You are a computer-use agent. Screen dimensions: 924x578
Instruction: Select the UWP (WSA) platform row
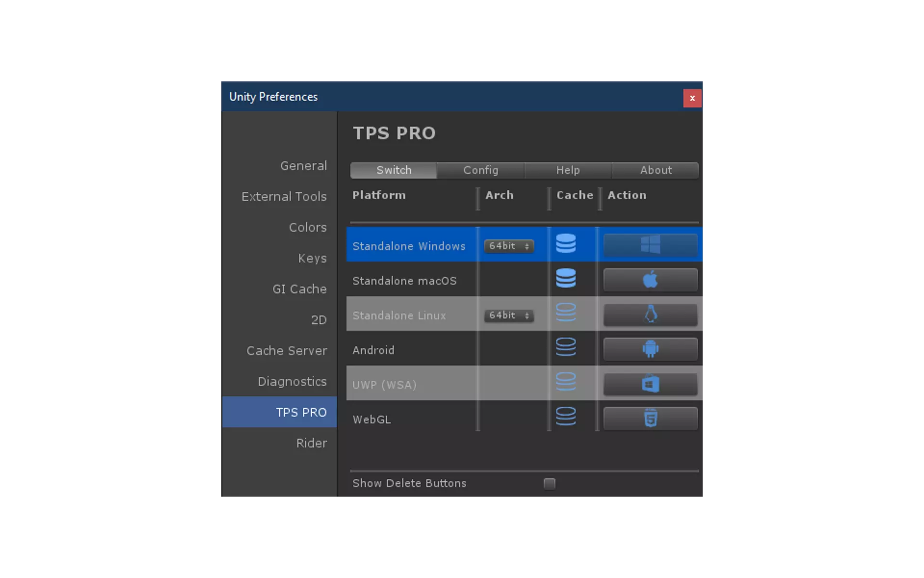click(x=524, y=383)
